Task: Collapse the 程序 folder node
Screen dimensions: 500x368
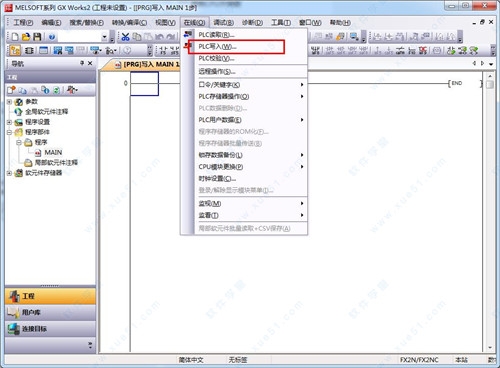Action: click(x=19, y=142)
